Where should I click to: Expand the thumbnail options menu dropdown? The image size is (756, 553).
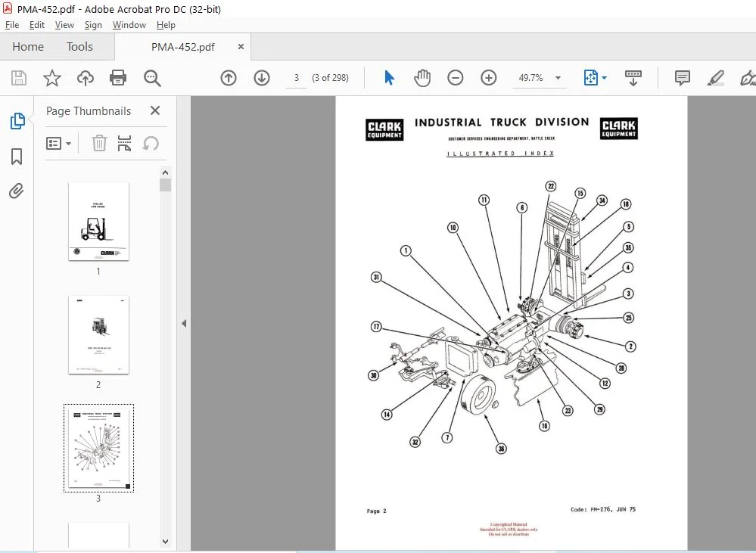click(59, 143)
